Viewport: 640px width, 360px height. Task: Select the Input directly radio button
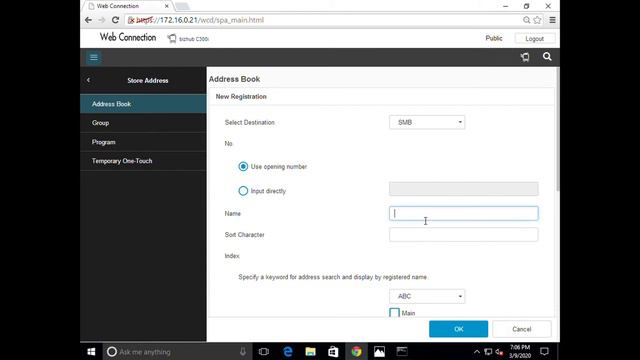click(x=243, y=191)
